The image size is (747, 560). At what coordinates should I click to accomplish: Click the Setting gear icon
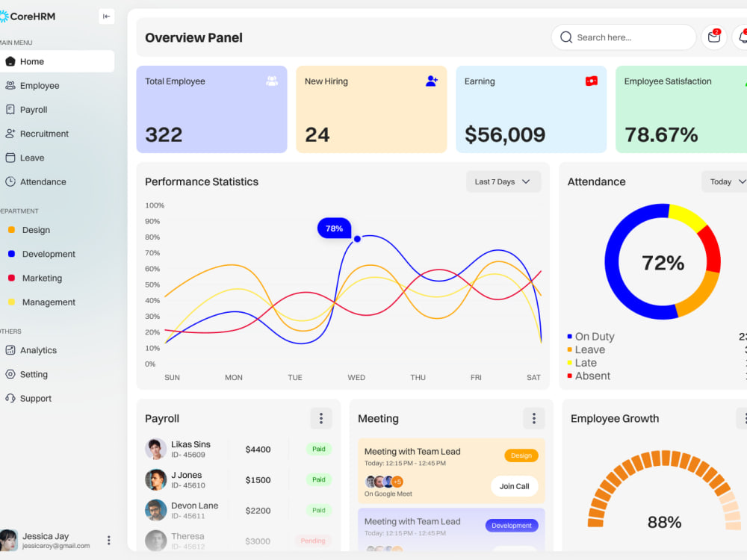pos(10,374)
